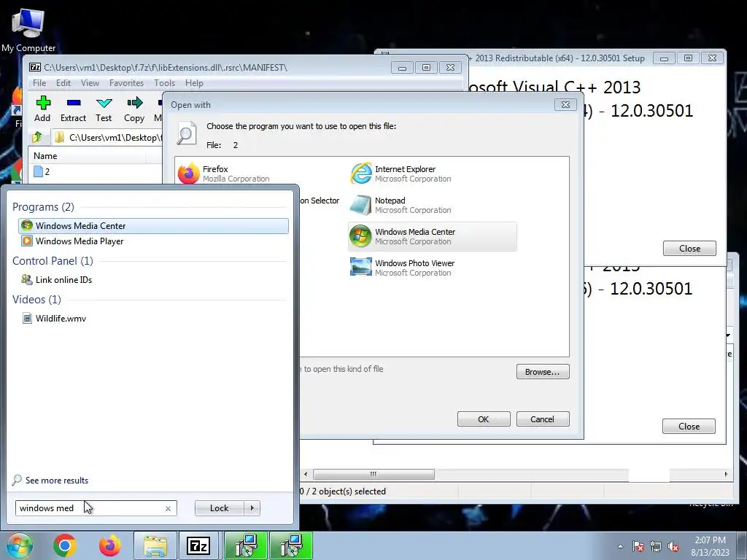The width and height of the screenshot is (747, 560).
Task: Click the muted volume tray icon
Action: pyautogui.click(x=673, y=546)
